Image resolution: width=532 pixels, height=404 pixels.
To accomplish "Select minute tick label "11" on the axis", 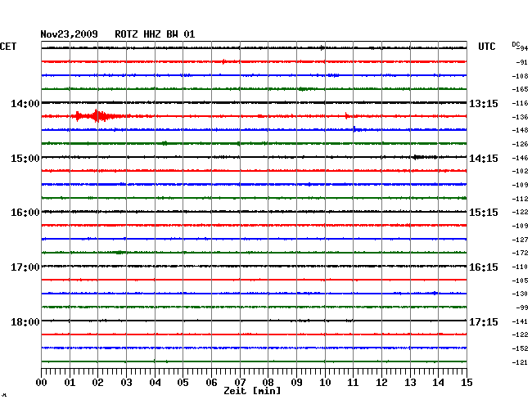I will [353, 383].
